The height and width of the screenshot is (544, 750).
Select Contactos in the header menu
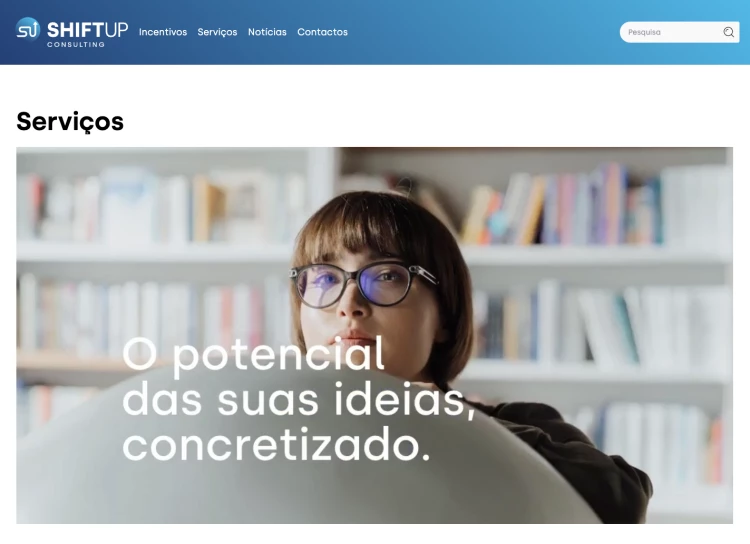pyautogui.click(x=322, y=32)
